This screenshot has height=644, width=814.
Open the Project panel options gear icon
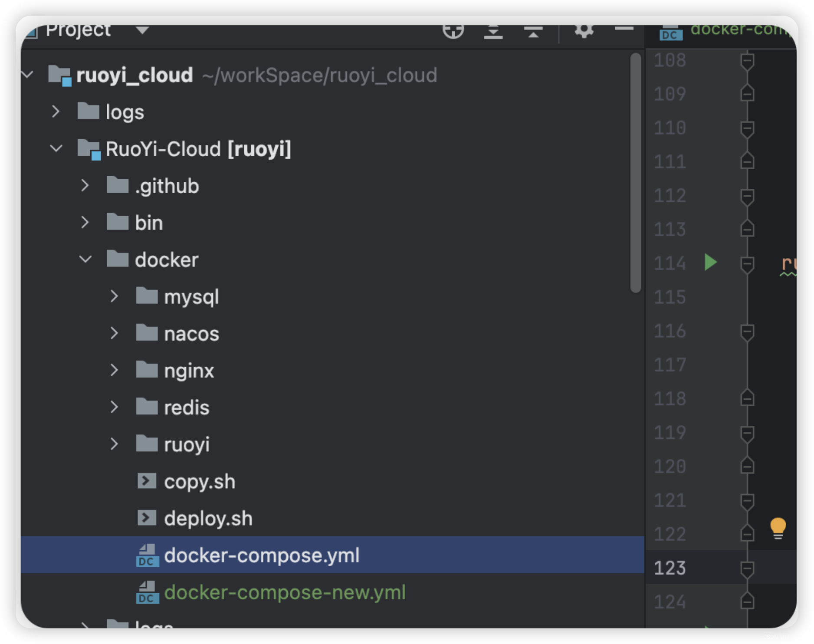584,30
